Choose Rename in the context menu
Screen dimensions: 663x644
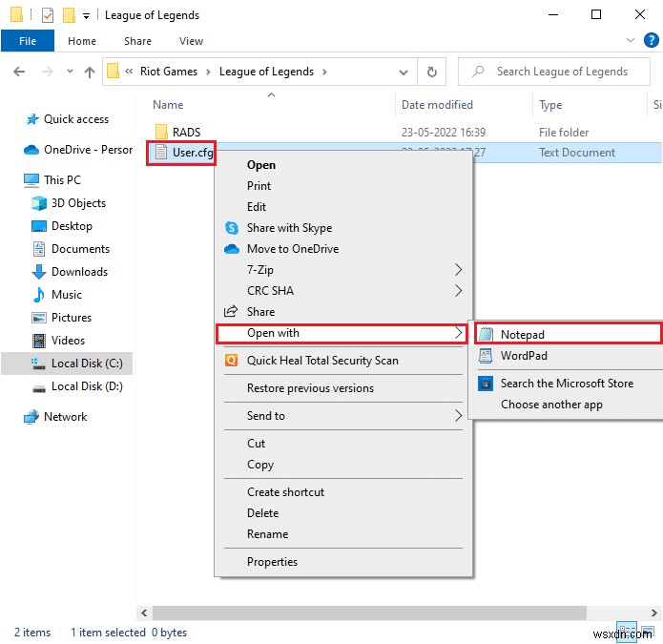pos(267,534)
